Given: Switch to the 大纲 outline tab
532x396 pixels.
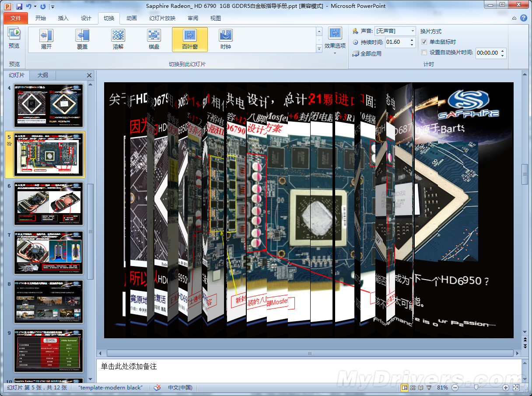Looking at the screenshot, I should coord(42,75).
